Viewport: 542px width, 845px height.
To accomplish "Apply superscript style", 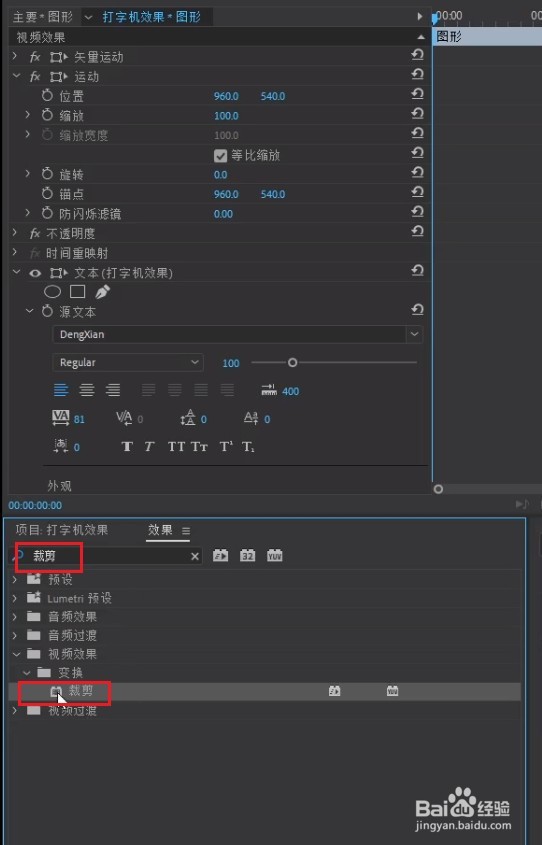I will pyautogui.click(x=226, y=446).
